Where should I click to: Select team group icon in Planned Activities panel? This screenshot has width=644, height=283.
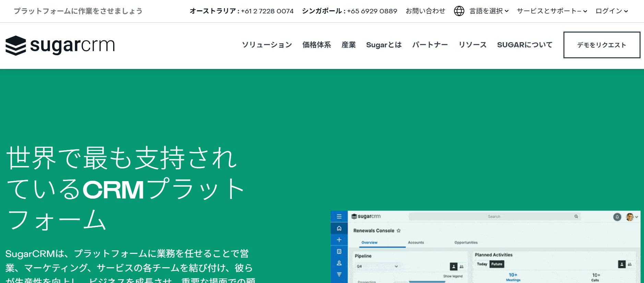[x=630, y=264]
